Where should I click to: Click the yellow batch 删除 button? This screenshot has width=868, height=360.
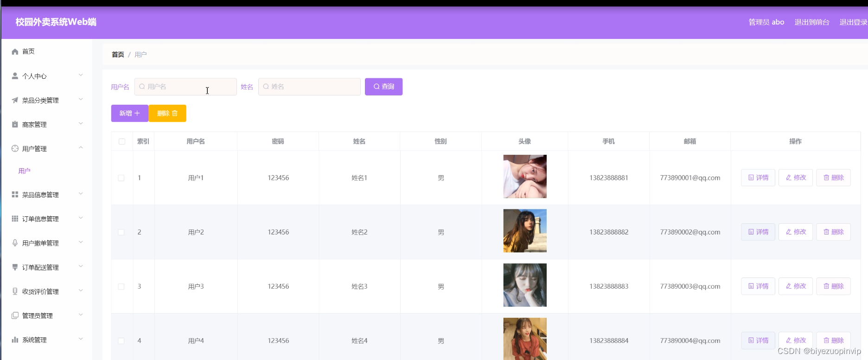tap(167, 113)
